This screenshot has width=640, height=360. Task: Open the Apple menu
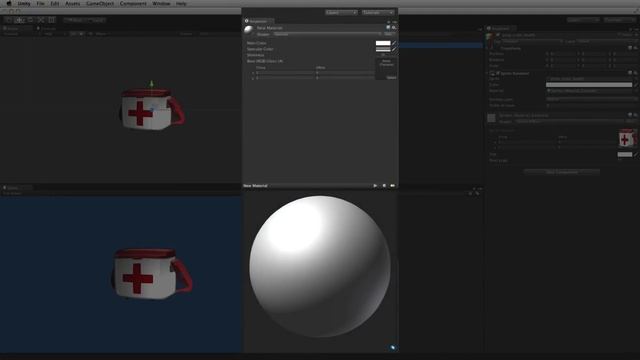pyautogui.click(x=9, y=3)
